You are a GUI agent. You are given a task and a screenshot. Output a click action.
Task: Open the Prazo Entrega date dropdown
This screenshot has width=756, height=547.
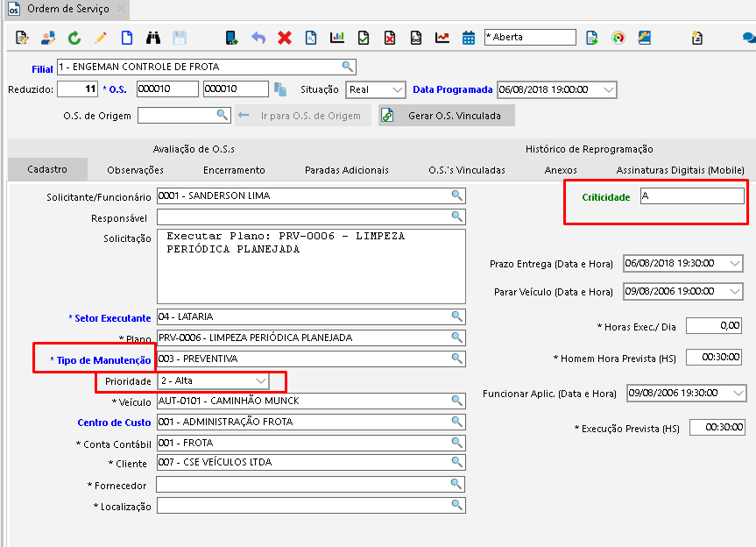[x=734, y=263]
